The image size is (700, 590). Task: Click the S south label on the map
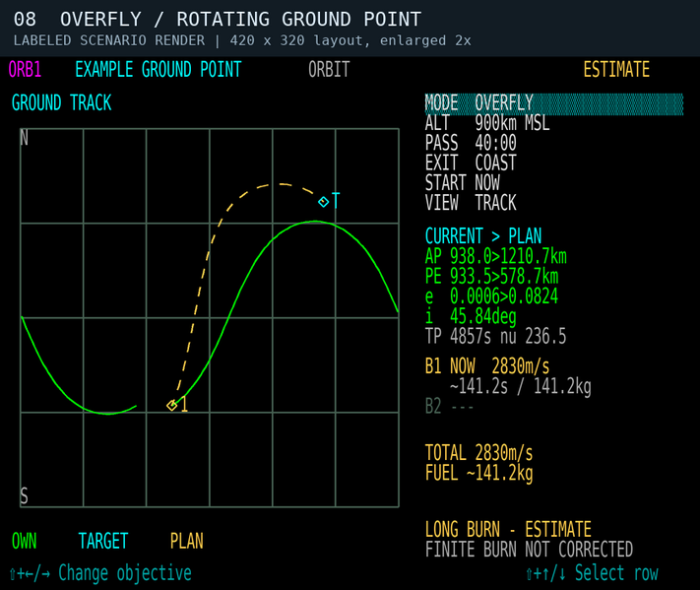click(24, 495)
